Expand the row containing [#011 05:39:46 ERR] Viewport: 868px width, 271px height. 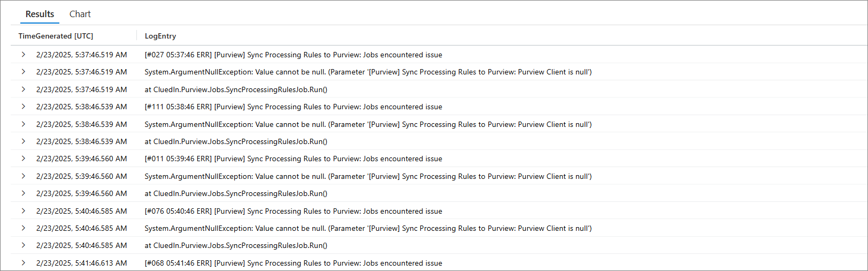tap(24, 159)
